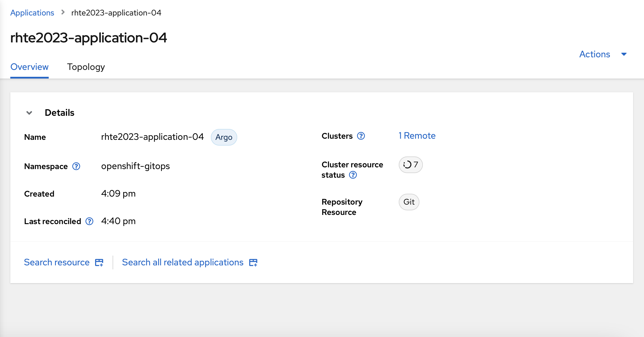Open the Last reconciled help icon
The height and width of the screenshot is (337, 644).
89,221
